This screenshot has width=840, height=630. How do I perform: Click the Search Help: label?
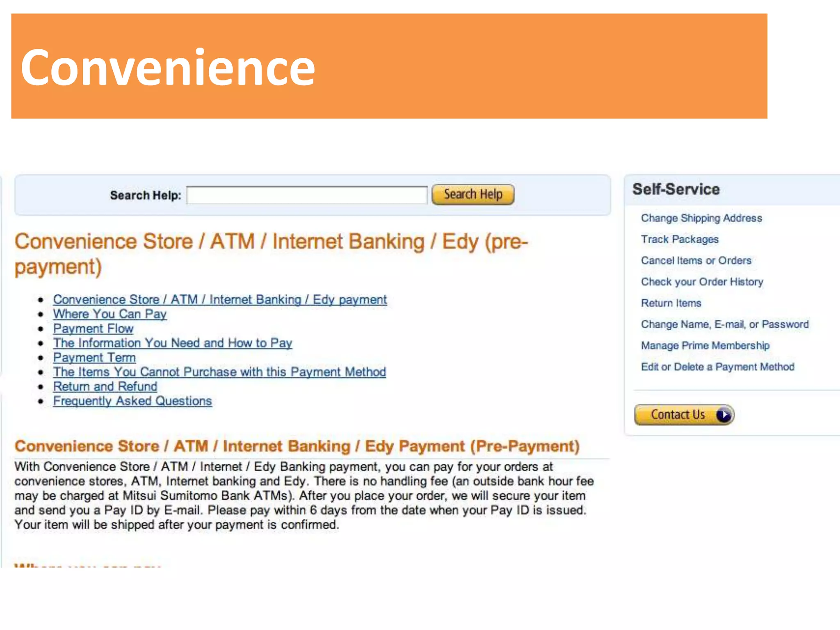point(145,195)
